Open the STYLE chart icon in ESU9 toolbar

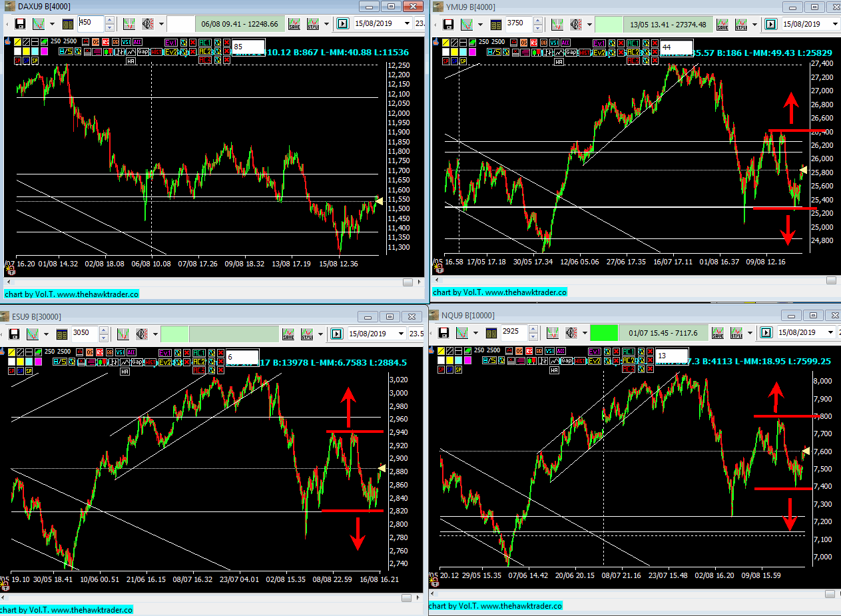point(308,333)
